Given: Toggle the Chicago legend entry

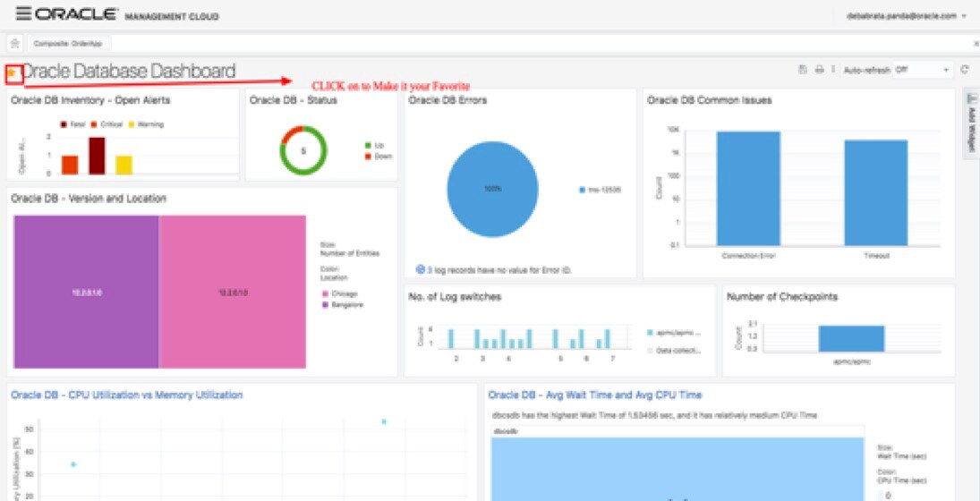Looking at the screenshot, I should click(x=340, y=293).
